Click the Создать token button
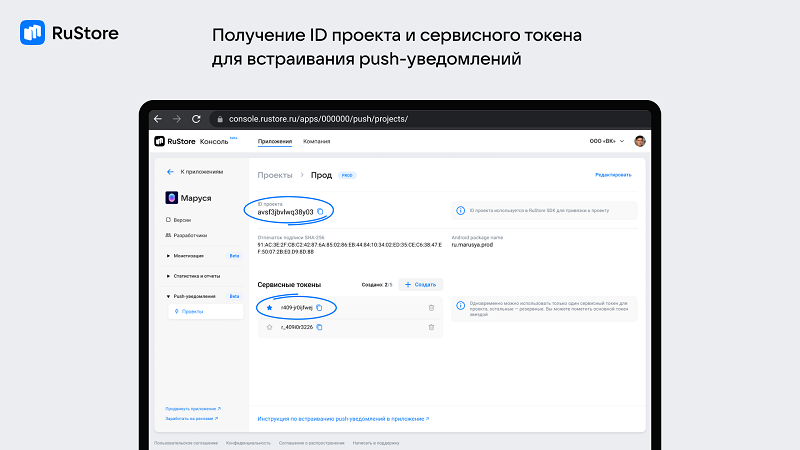The height and width of the screenshot is (450, 800). (420, 285)
